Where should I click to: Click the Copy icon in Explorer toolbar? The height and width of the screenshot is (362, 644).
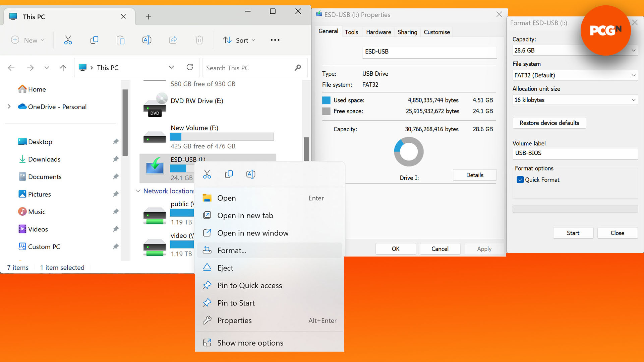click(94, 40)
